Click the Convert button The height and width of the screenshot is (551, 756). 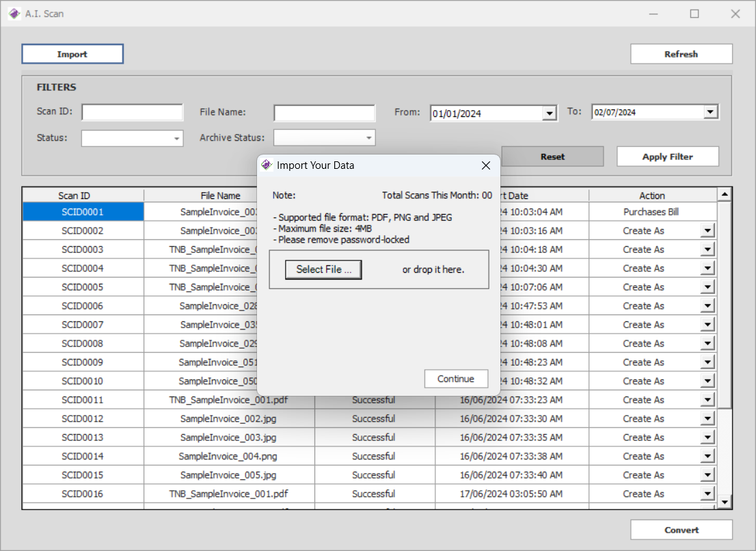click(x=681, y=530)
